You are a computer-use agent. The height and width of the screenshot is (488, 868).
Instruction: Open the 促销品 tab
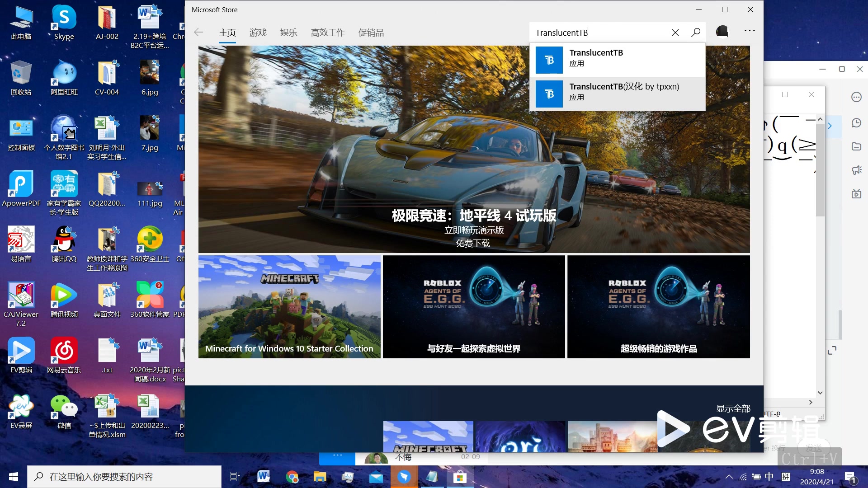pyautogui.click(x=371, y=33)
